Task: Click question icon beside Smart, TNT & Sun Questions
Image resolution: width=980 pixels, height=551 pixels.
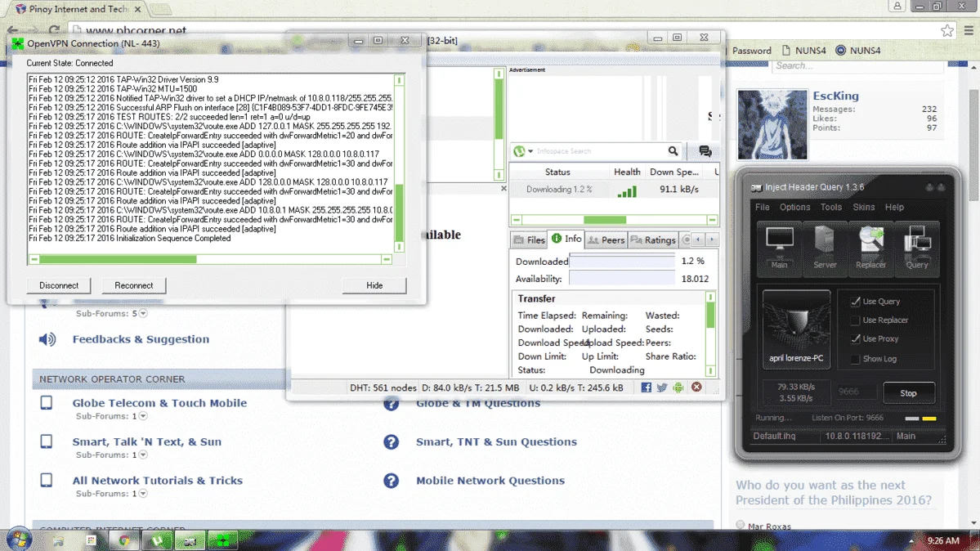Action: 392,442
